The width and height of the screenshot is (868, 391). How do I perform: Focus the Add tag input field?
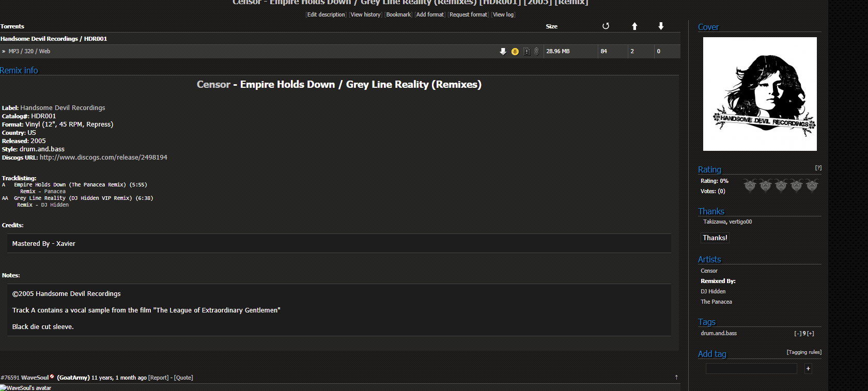[x=751, y=368]
